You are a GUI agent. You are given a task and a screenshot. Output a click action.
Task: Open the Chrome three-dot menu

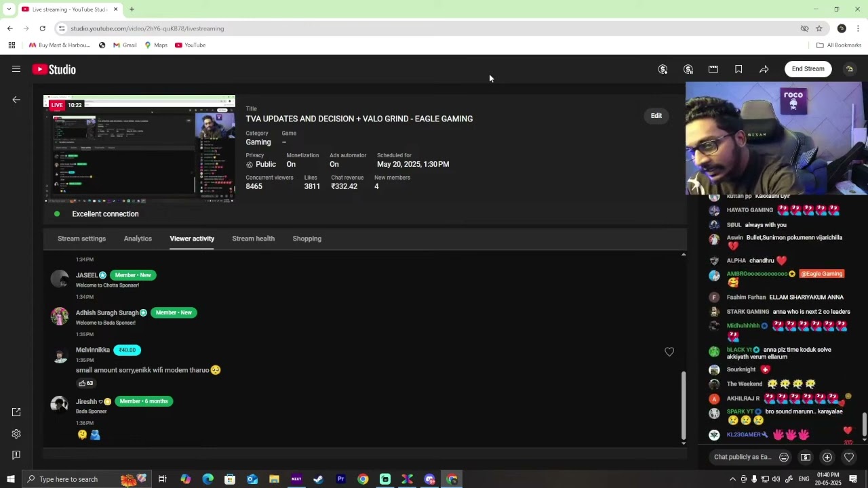pyautogui.click(x=858, y=28)
